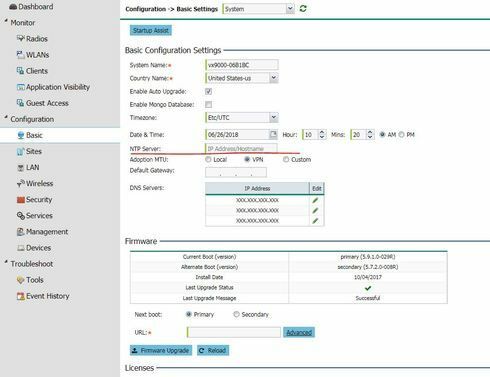Open the Timezone dropdown
The height and width of the screenshot is (377, 490).
[x=273, y=117]
